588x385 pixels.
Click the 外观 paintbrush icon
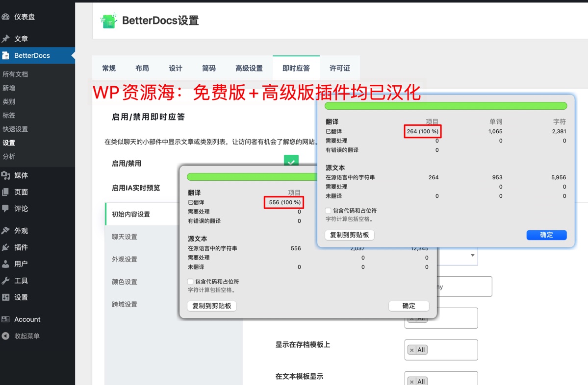click(x=5, y=231)
